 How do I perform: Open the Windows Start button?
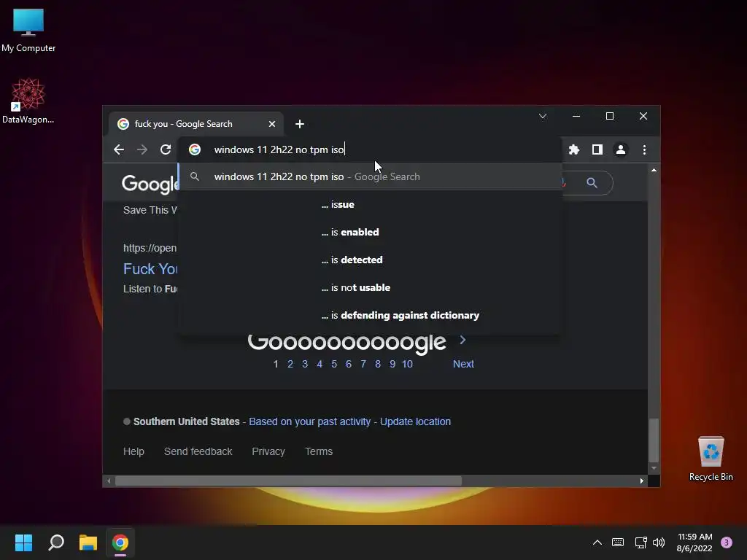23,542
